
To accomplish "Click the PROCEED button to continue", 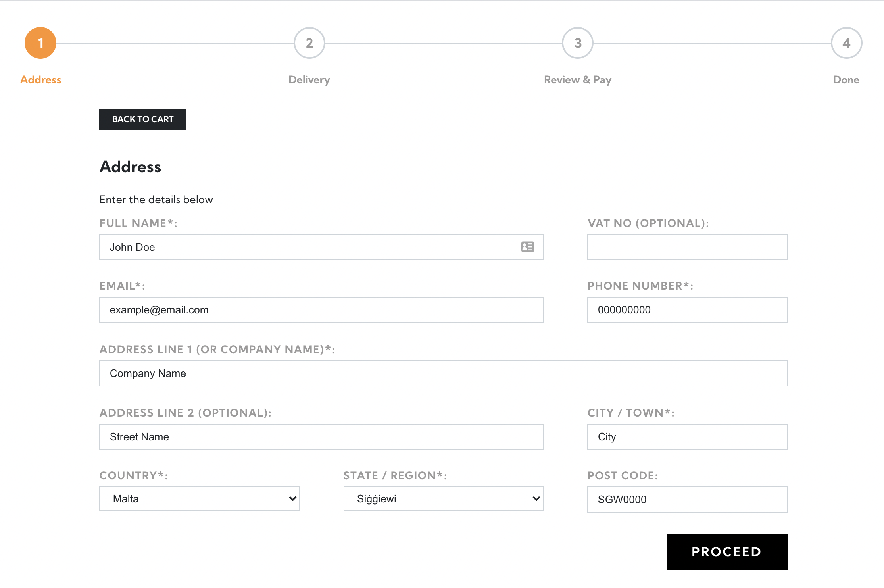I will click(726, 552).
